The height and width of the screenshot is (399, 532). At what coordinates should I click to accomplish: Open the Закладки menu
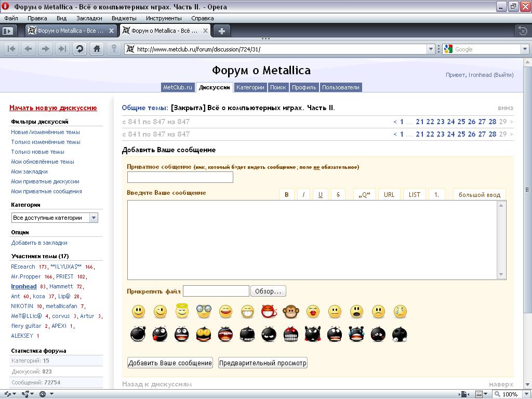pos(89,18)
